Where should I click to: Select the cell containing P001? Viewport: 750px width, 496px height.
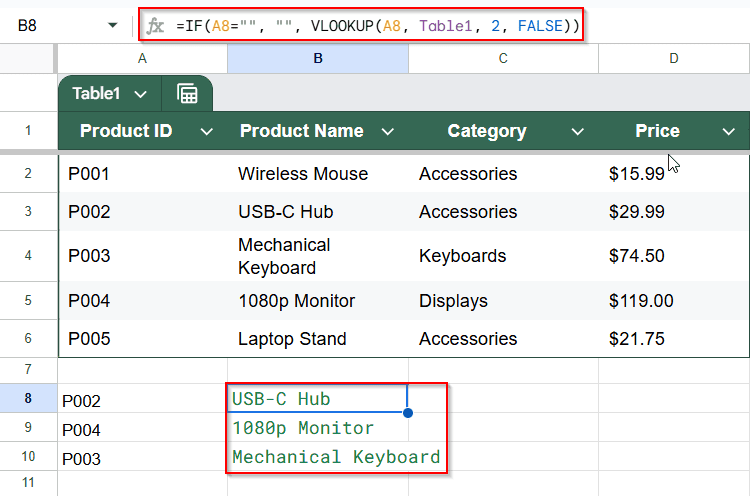point(143,174)
